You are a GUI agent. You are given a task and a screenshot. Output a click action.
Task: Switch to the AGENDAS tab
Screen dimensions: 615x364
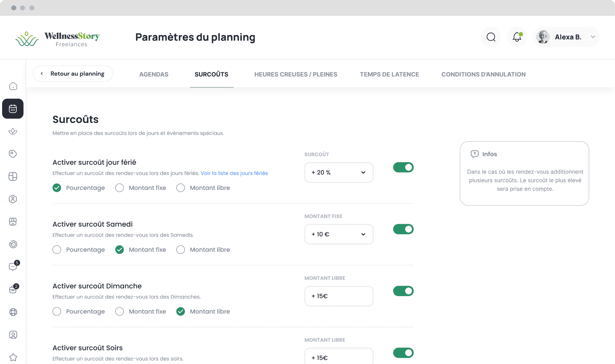click(x=154, y=75)
